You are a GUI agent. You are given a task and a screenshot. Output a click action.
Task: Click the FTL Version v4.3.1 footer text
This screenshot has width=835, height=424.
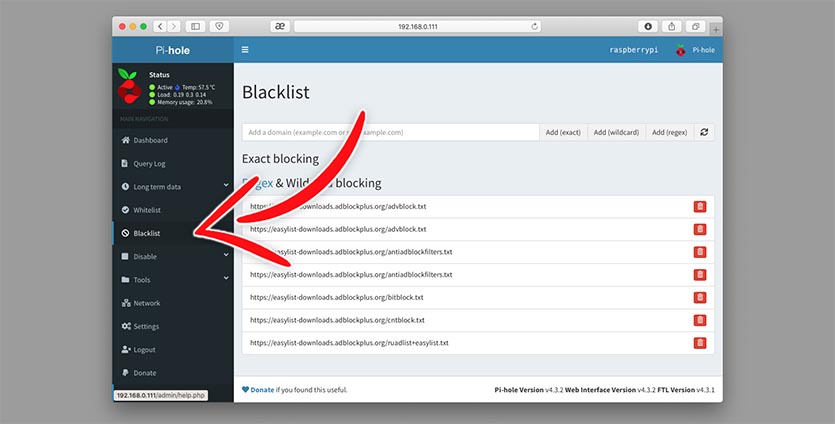[x=686, y=390]
